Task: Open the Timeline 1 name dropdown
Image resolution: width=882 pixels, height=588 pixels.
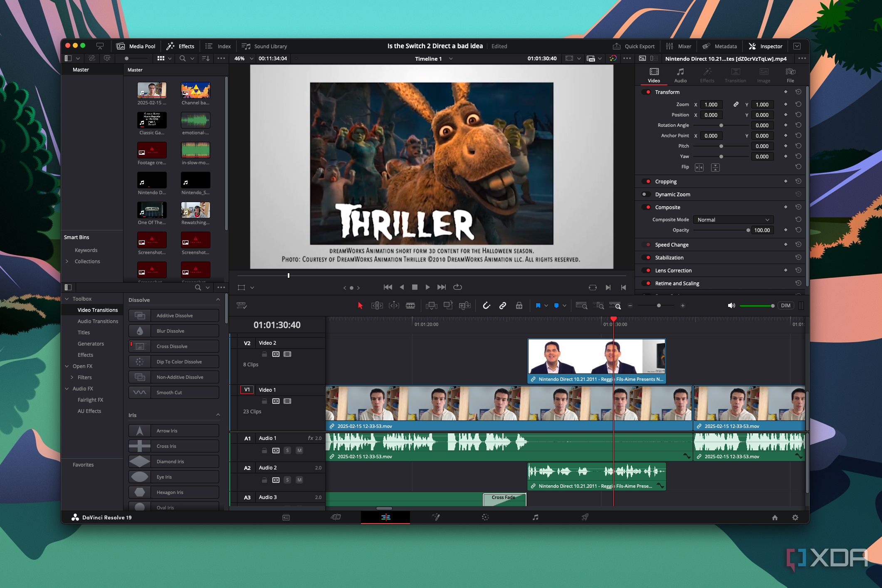Action: [434, 59]
